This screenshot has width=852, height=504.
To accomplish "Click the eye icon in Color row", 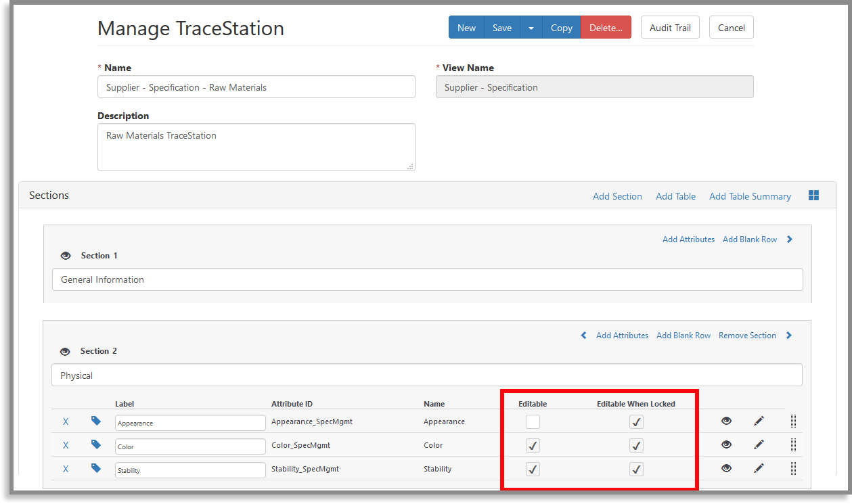I will tap(727, 444).
